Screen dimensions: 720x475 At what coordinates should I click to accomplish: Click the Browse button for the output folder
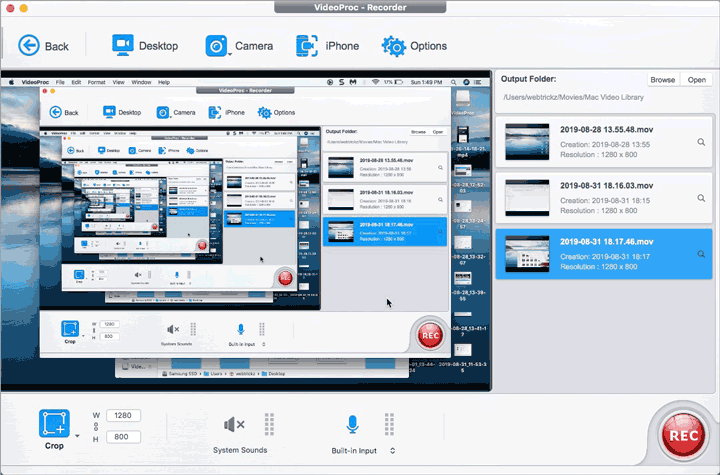point(663,79)
